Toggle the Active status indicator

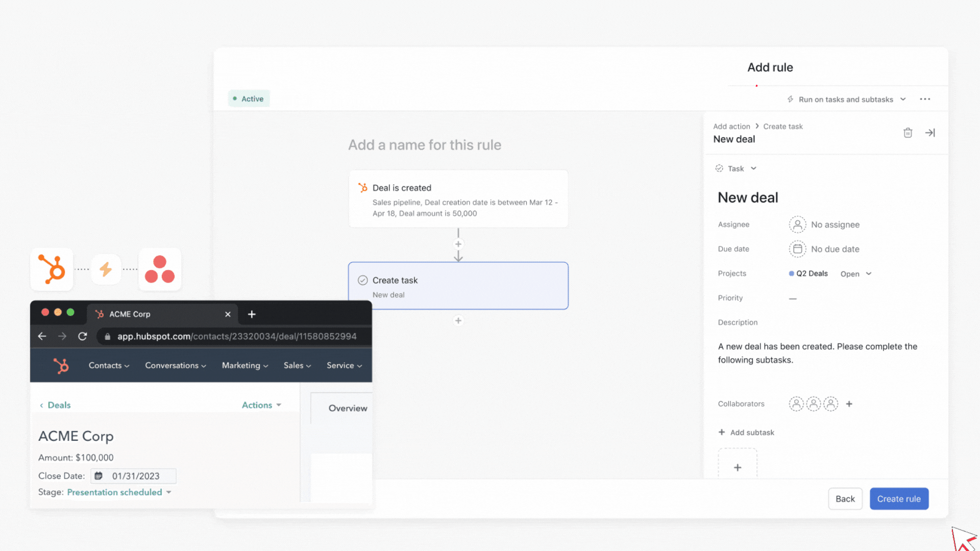click(x=249, y=98)
